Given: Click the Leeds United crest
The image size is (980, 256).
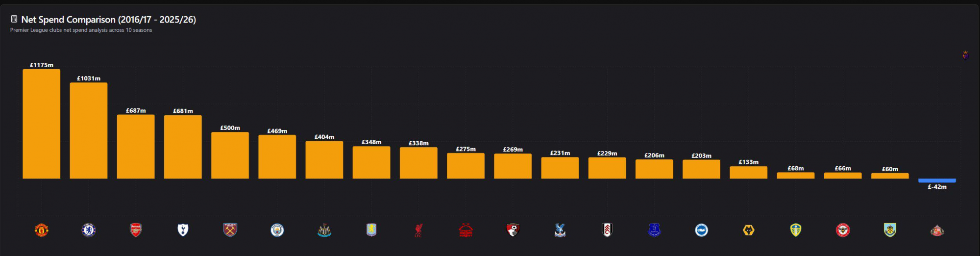Looking at the screenshot, I should point(796,230).
